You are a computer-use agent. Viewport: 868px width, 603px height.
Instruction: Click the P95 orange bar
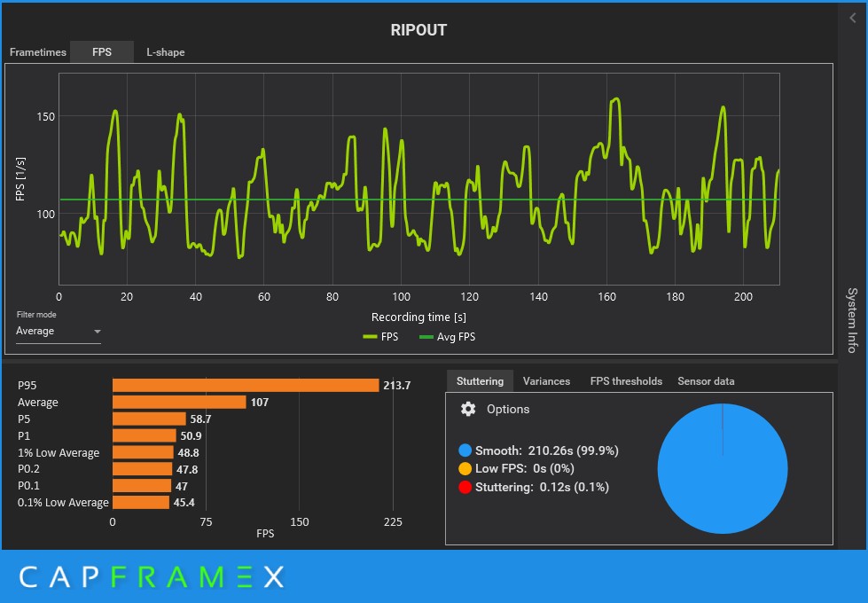(246, 386)
